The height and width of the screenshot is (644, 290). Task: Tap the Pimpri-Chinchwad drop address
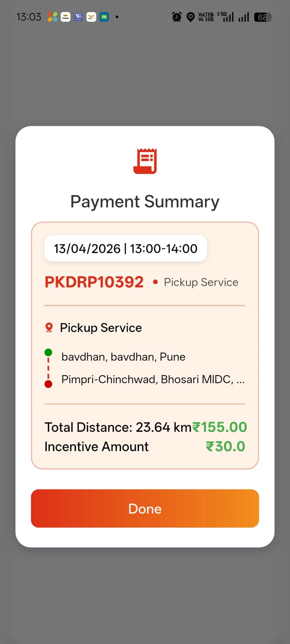153,380
